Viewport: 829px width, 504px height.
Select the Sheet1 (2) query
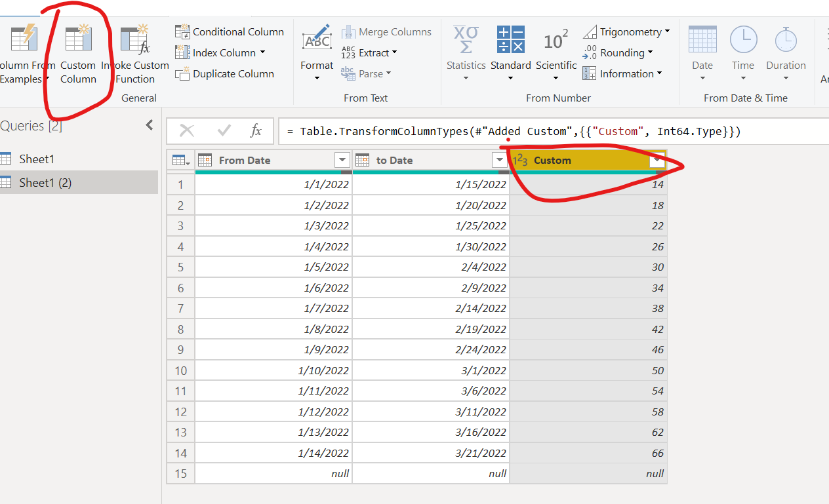[x=79, y=182]
